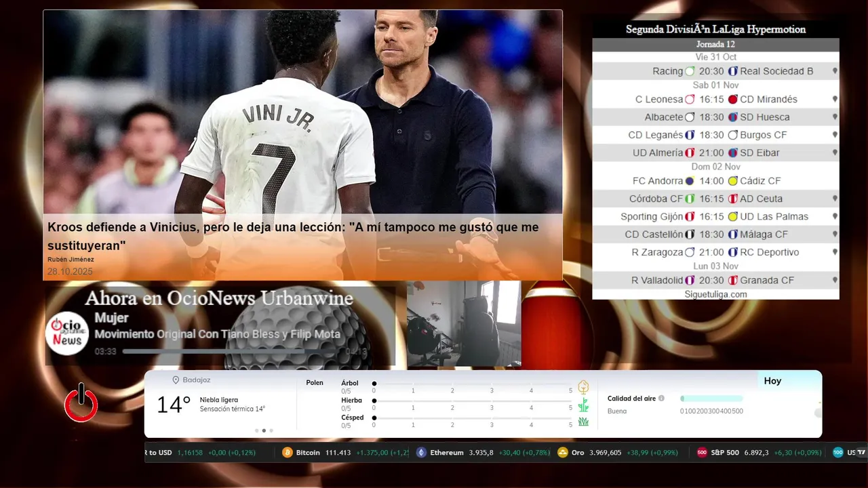
Task: Click the webcam room thumbnail
Action: click(x=464, y=324)
